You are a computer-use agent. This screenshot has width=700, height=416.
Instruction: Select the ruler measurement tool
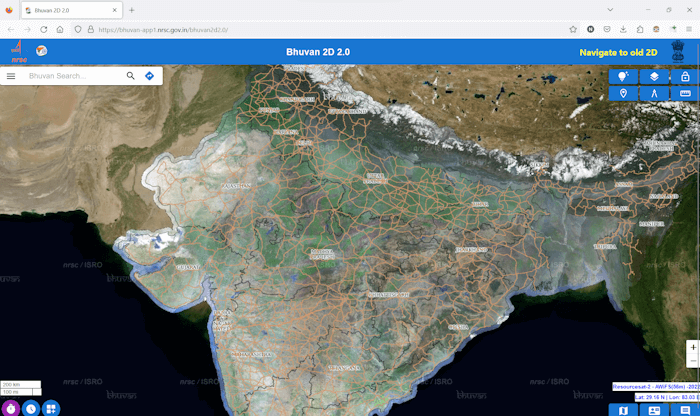[685, 93]
